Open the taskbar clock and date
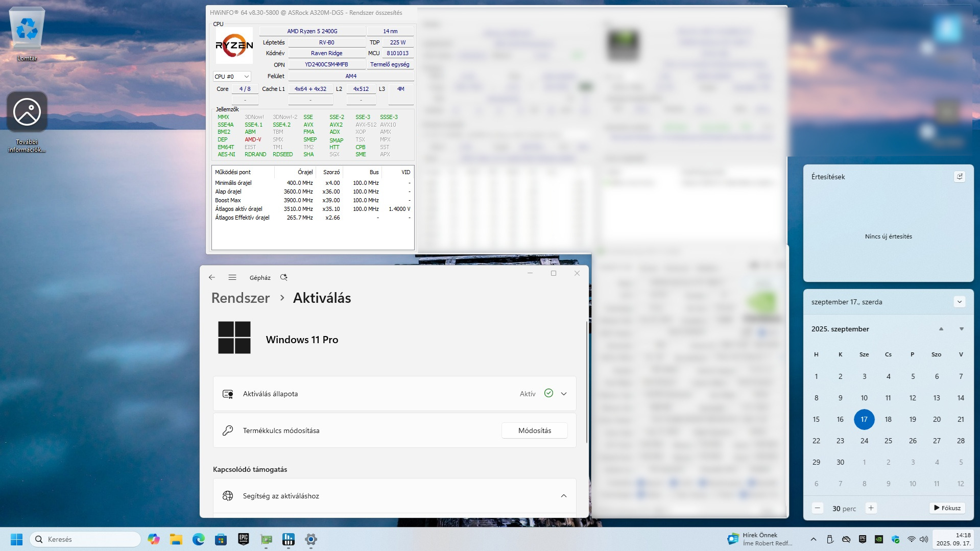Screen dimensions: 980x551 click(x=953, y=539)
